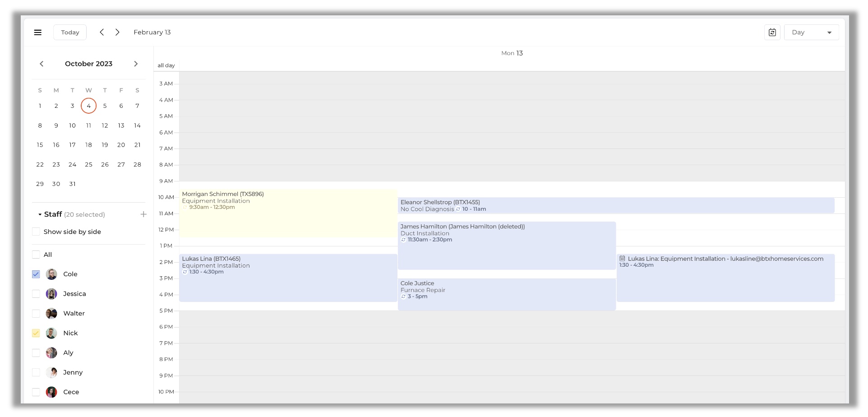Uncheck Cole's staff checkbox
The height and width of the screenshot is (417, 868).
click(x=36, y=274)
